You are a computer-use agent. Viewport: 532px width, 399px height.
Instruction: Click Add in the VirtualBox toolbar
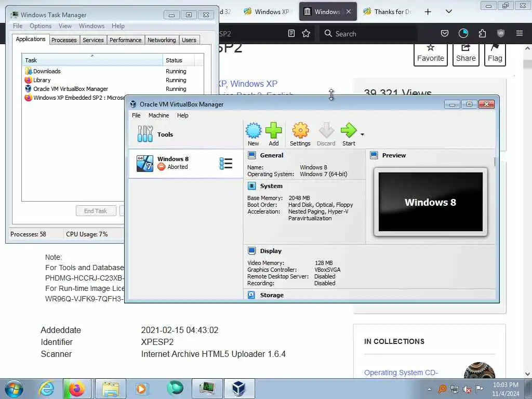tap(273, 135)
